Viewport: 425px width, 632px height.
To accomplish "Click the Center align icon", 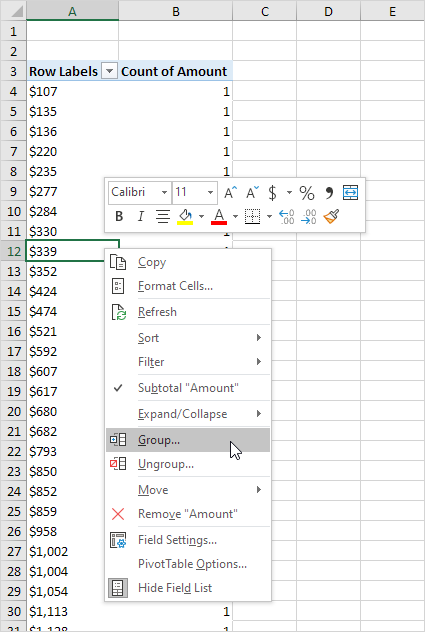I will click(162, 216).
